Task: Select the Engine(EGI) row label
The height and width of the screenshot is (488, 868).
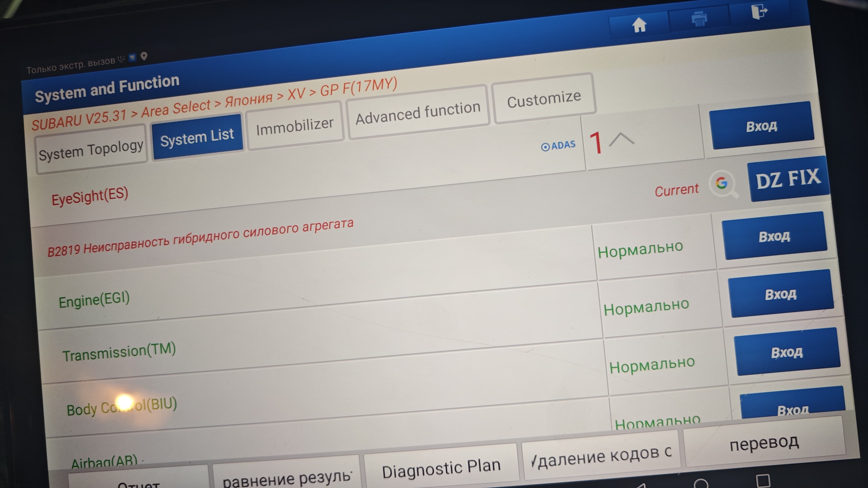Action: pyautogui.click(x=94, y=300)
